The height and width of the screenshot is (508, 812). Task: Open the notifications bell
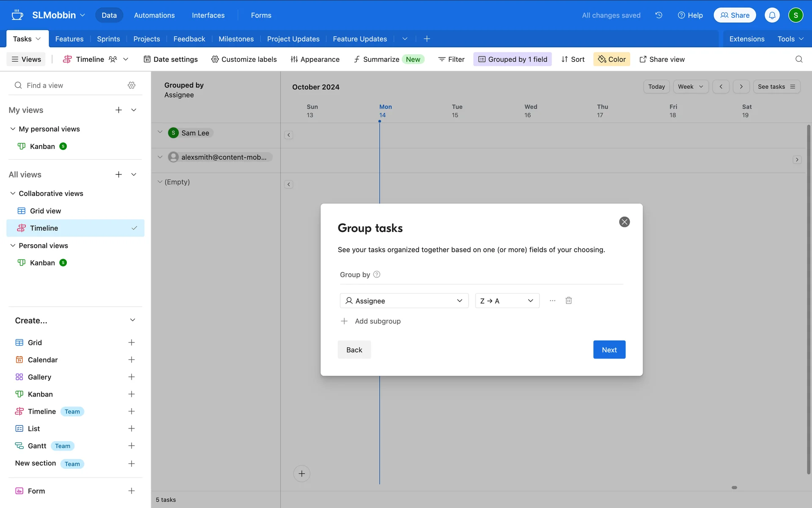pos(772,15)
